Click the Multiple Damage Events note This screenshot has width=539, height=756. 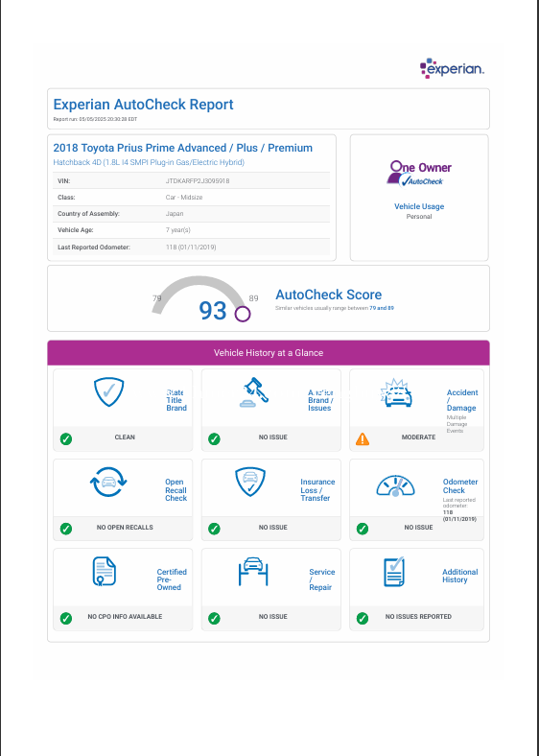pos(457,424)
